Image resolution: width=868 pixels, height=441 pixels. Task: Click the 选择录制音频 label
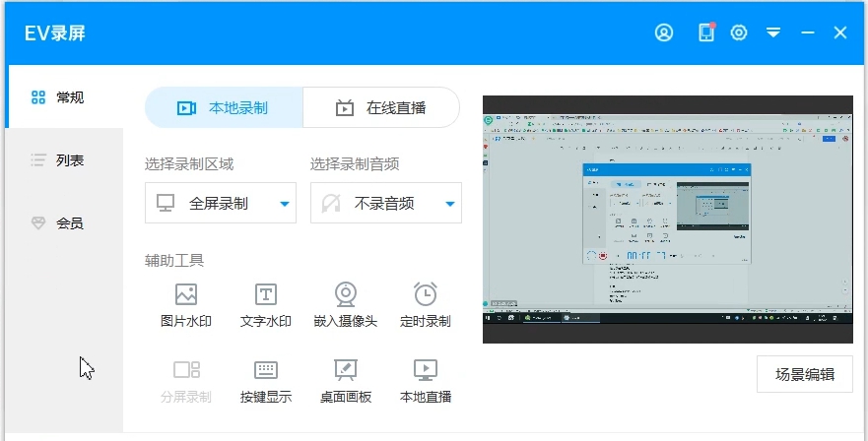(x=355, y=163)
